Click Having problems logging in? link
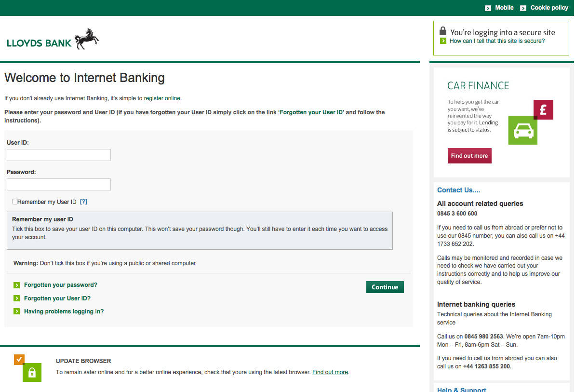 64,311
